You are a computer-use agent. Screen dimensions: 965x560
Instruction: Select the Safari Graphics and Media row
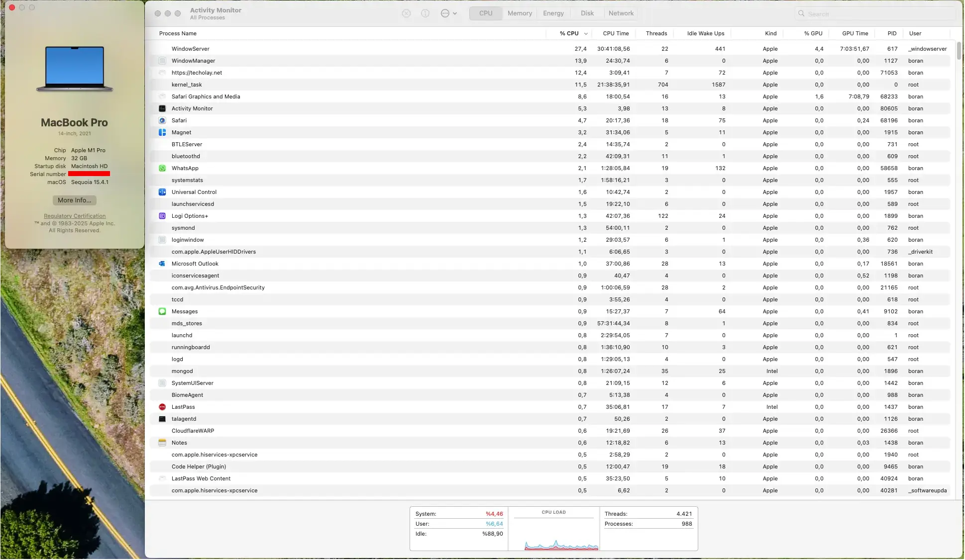tap(550, 96)
